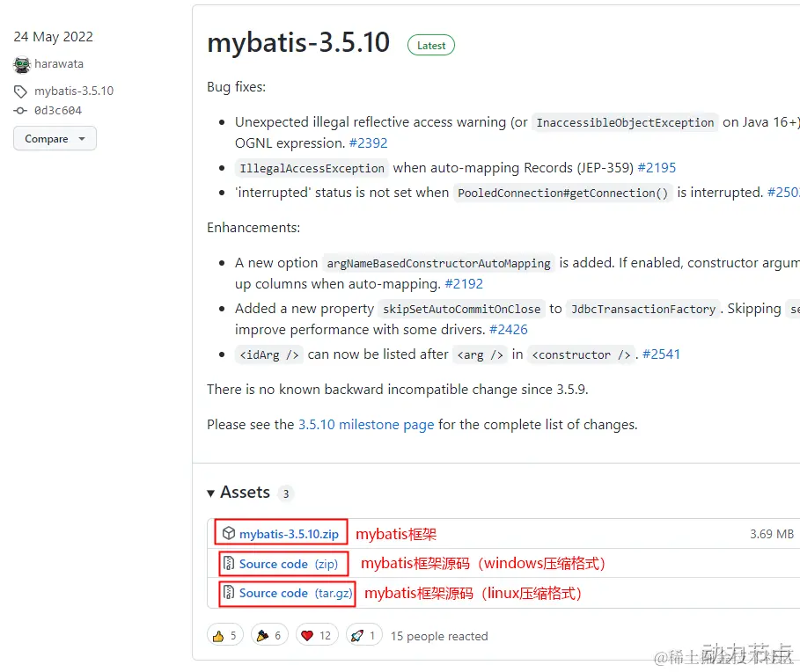Viewport: 800px width, 672px height.
Task: Click the Assets count badge 3
Action: click(286, 493)
